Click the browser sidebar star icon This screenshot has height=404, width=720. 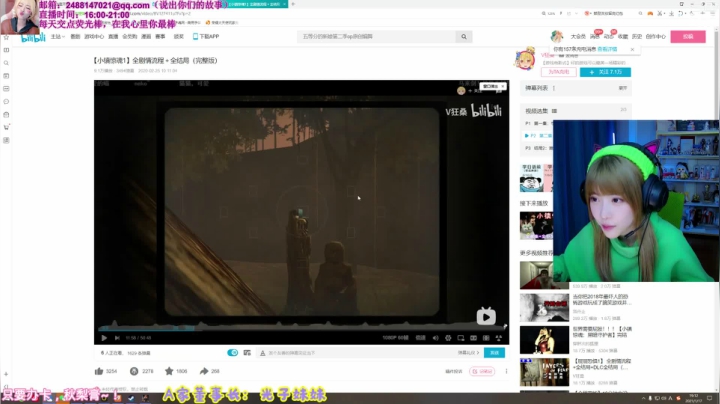point(6,37)
